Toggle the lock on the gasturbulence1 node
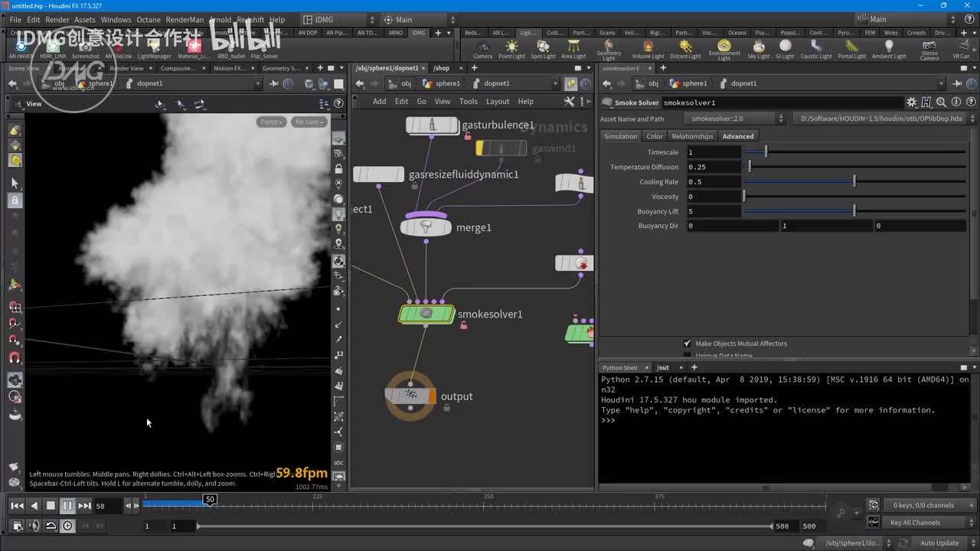Screen dimensions: 980x551 tap(467, 136)
